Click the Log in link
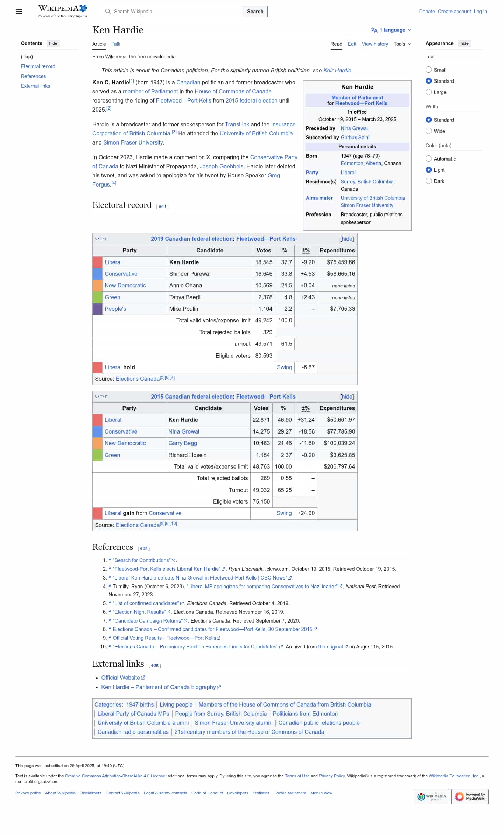 [480, 12]
